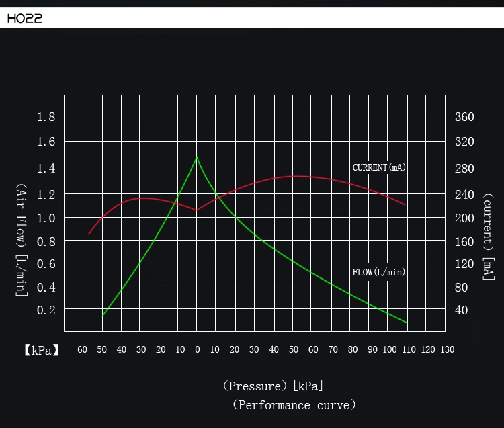This screenshot has height=428, width=504.
Task: Click the red current curve dip at zero
Action: pyautogui.click(x=197, y=210)
